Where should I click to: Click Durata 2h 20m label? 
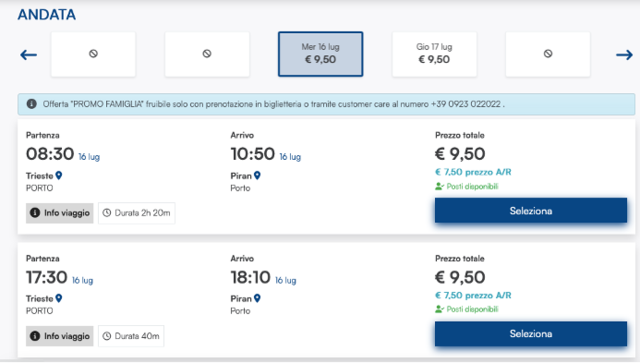click(x=137, y=213)
